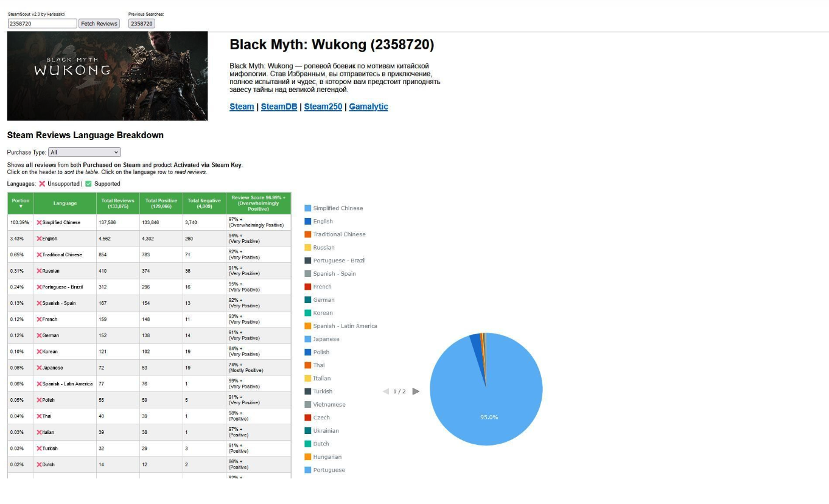Click the Black Myth Wukong banner image
This screenshot has width=829, height=504.
108,76
